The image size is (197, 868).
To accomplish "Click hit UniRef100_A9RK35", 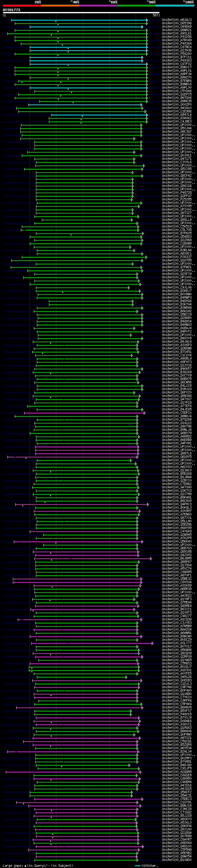I will tap(176, 101).
